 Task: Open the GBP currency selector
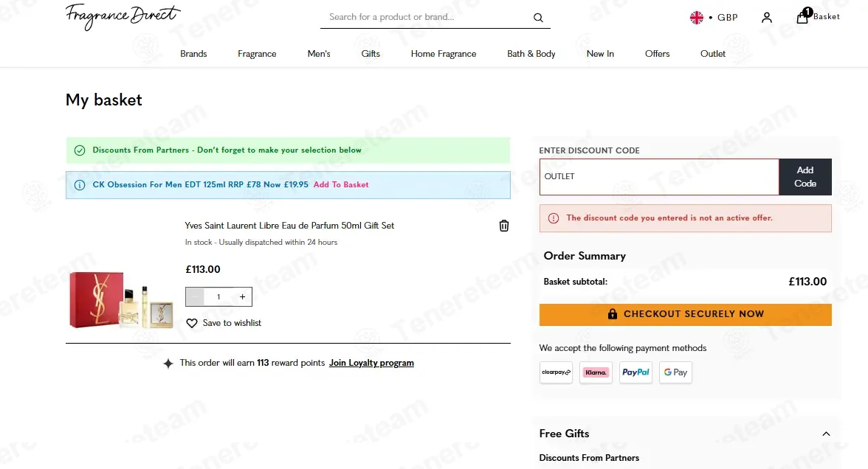[714, 18]
